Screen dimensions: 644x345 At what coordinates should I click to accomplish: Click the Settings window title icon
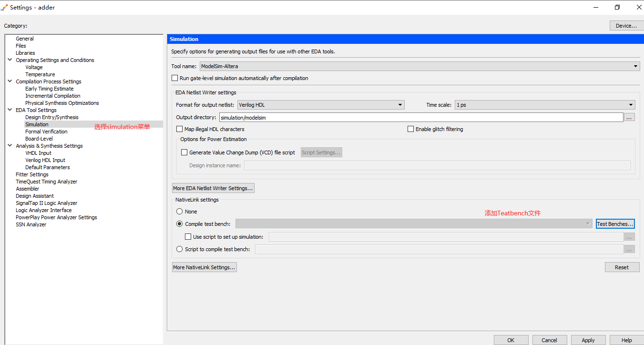click(x=5, y=7)
